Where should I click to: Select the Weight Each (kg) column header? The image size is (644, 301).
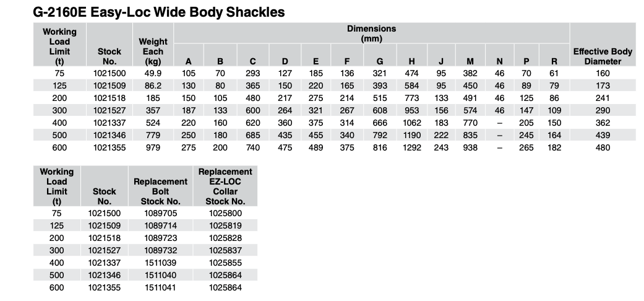[153, 51]
